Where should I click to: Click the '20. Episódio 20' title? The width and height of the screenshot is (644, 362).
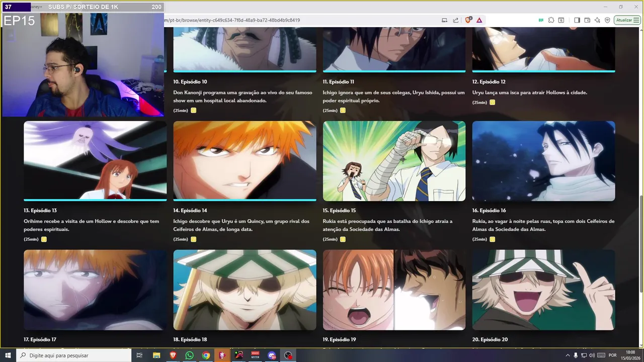click(x=490, y=339)
